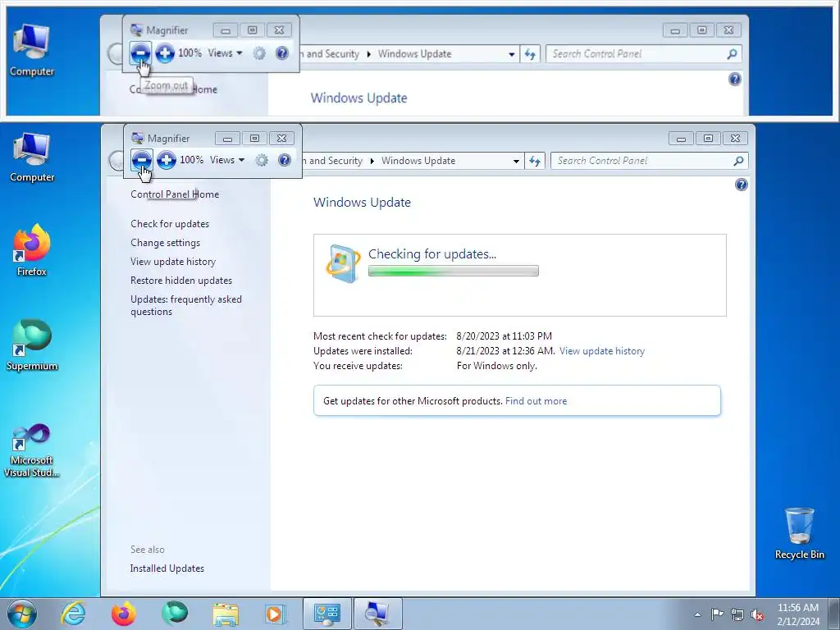The width and height of the screenshot is (840, 630).
Task: Click Restore hidden updates
Action: [181, 281]
